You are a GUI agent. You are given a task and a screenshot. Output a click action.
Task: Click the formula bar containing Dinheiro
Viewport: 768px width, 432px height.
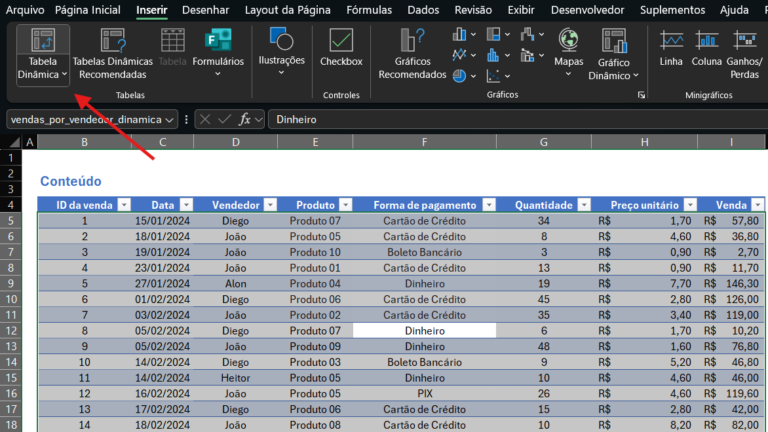point(500,119)
